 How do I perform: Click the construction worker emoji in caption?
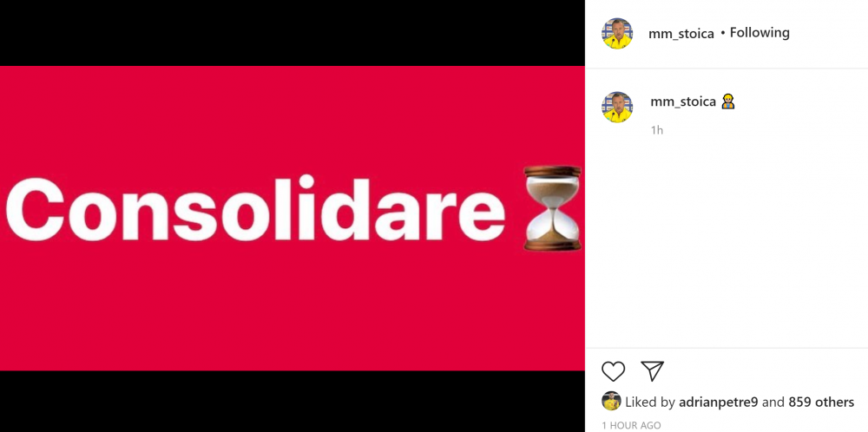[x=728, y=101]
